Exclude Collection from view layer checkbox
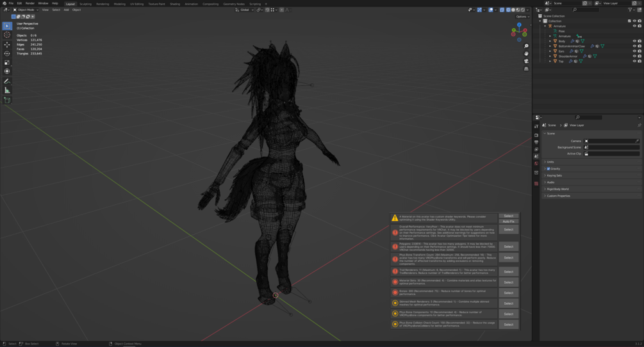This screenshot has width=644, height=347. 629,21
